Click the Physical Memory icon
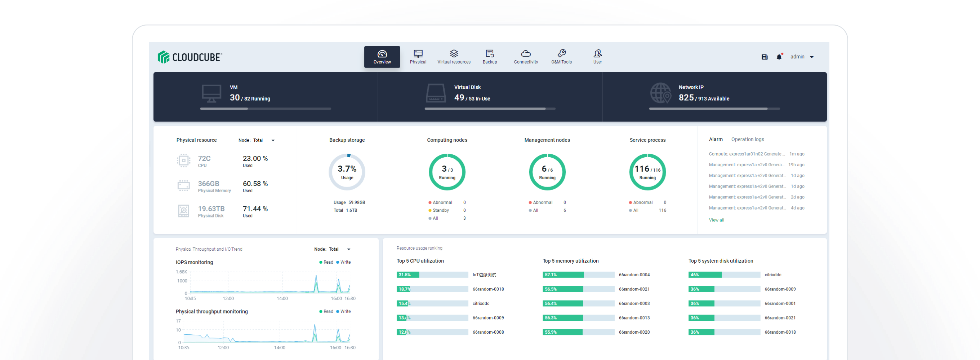The width and height of the screenshot is (980, 360). pyautogui.click(x=183, y=185)
